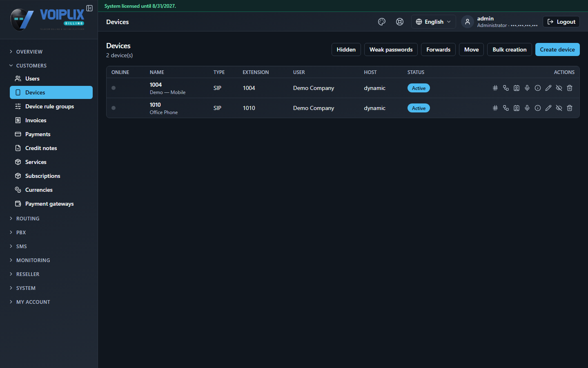This screenshot has height=368, width=588.
Task: Click the hash icon for device 1004
Action: [495, 88]
